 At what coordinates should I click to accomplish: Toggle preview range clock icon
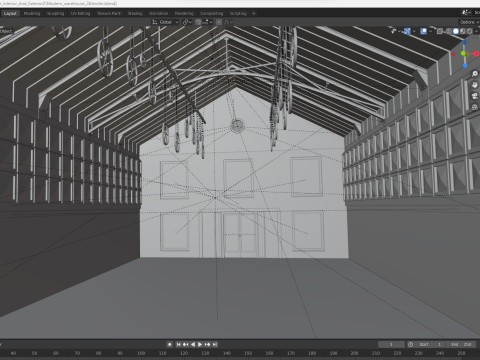(x=410, y=344)
